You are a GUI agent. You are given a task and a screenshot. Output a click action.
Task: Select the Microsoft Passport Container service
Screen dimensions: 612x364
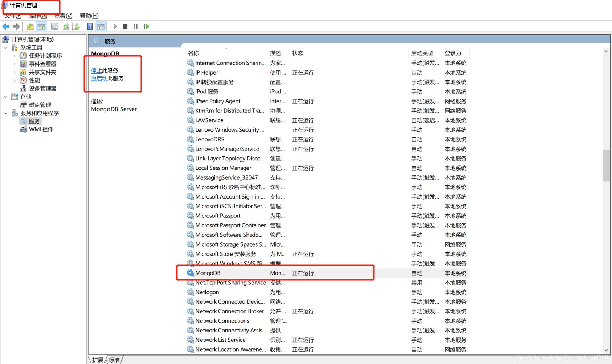328,225
